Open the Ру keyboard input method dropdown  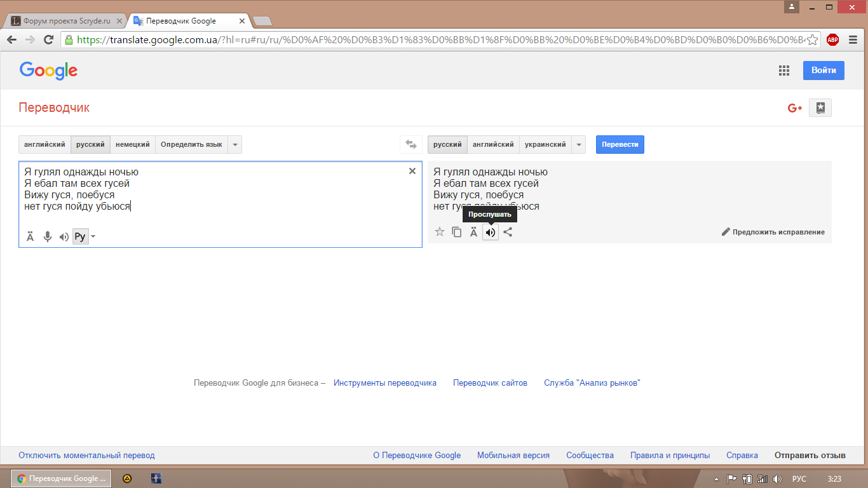coord(93,237)
